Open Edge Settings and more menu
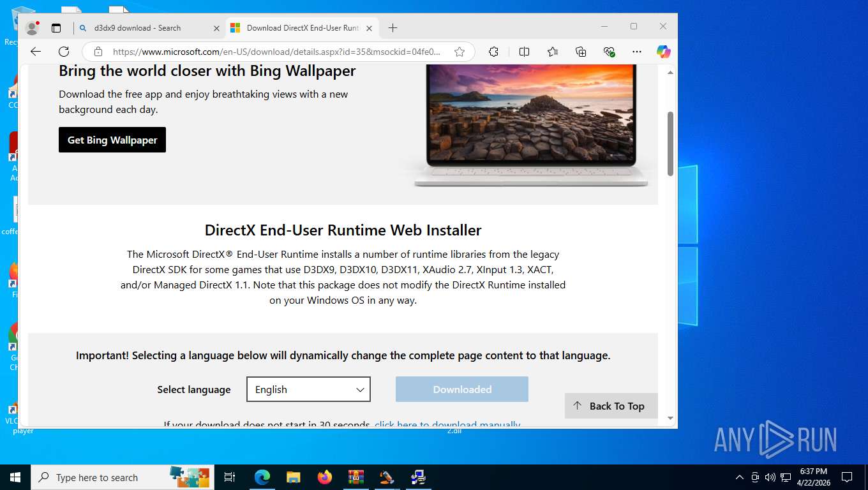868x490 pixels. point(637,52)
